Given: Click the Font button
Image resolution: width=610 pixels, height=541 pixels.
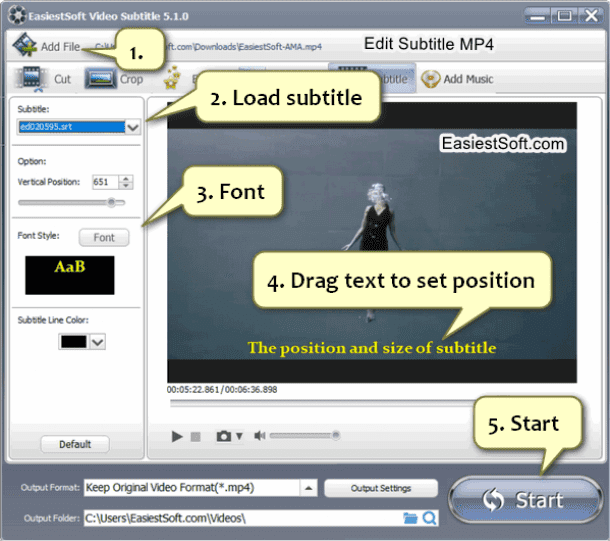Looking at the screenshot, I should pos(104,237).
